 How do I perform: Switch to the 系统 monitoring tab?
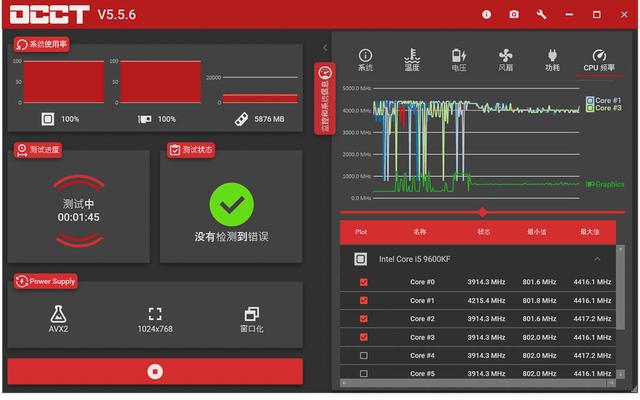(x=365, y=60)
